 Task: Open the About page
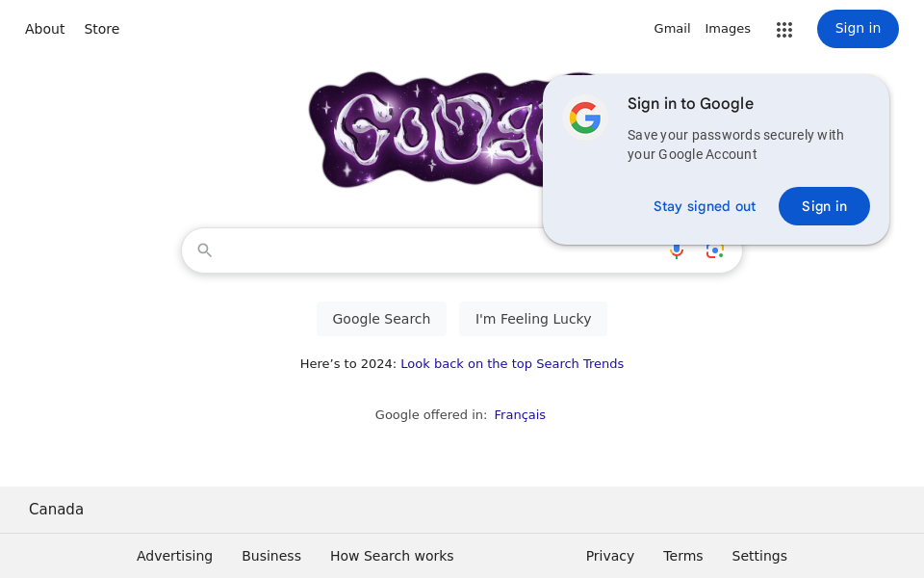(44, 29)
